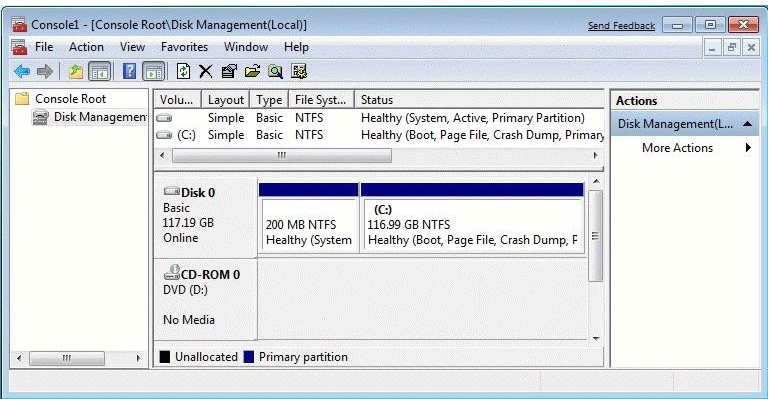The width and height of the screenshot is (771, 401).
Task: Open the View menu
Action: [132, 47]
